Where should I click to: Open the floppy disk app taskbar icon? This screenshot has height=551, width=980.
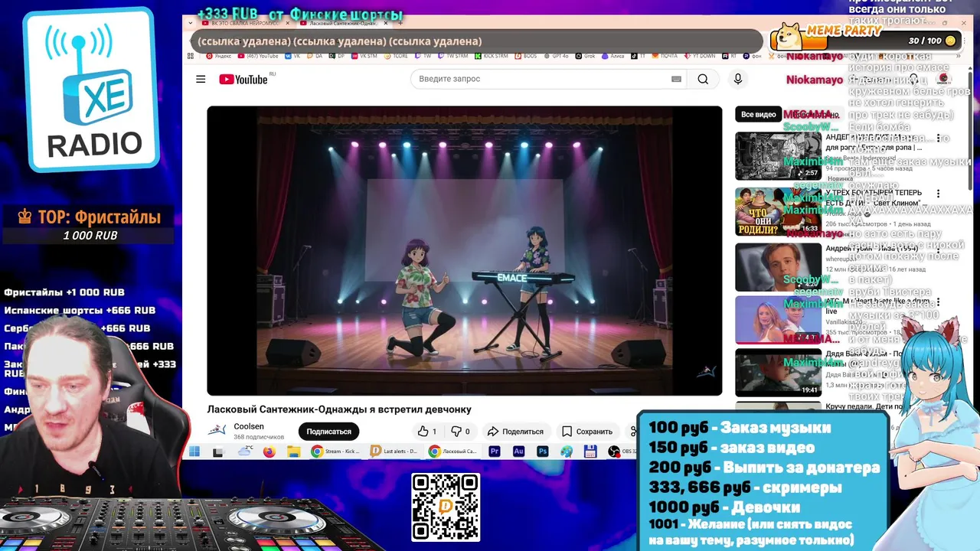click(x=590, y=452)
